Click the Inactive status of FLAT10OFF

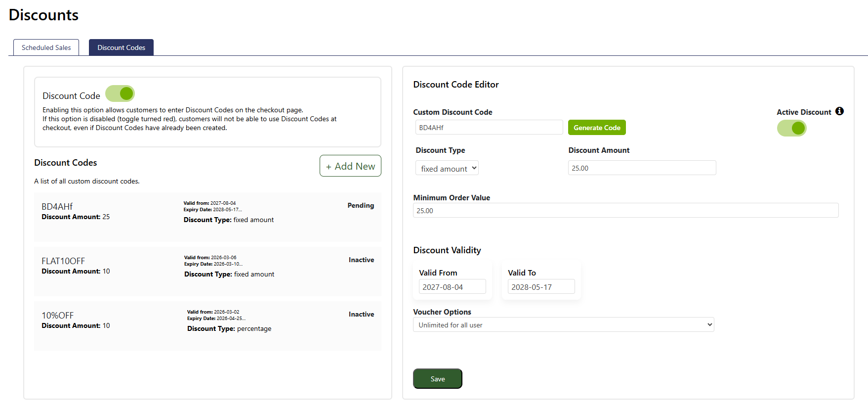coord(361,260)
